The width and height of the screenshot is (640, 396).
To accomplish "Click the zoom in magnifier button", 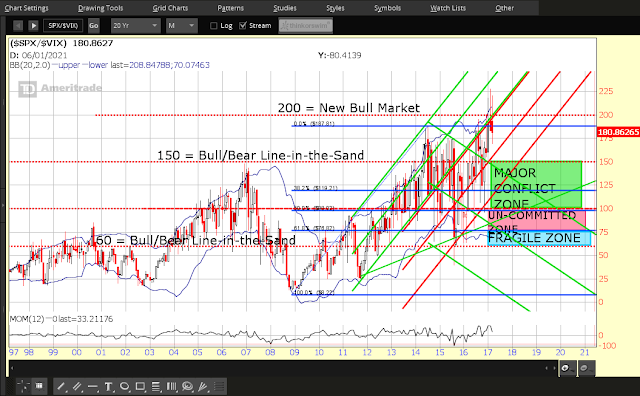I will (567, 368).
